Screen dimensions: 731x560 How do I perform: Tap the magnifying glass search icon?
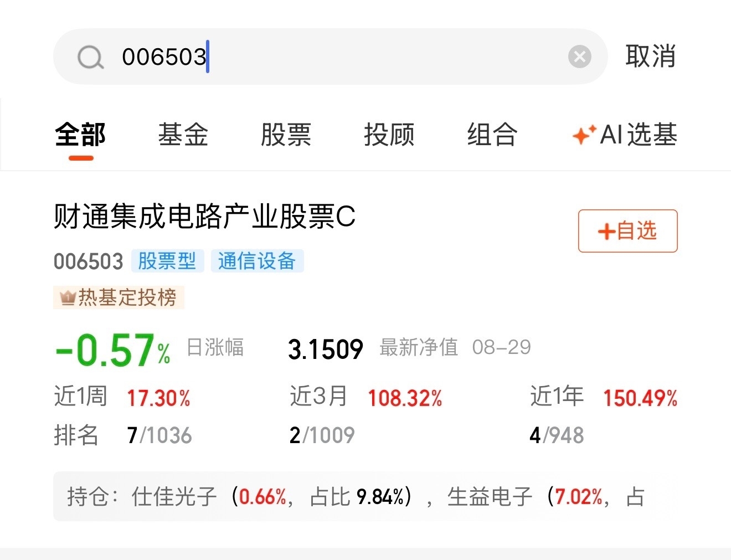tap(91, 56)
